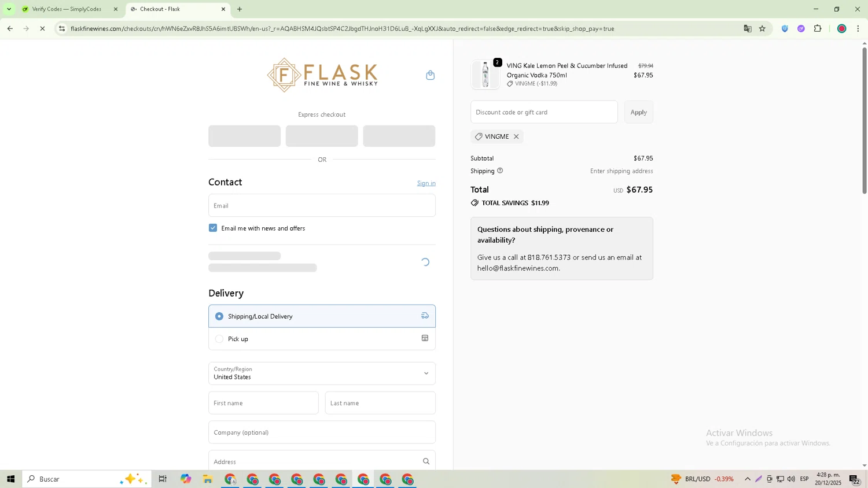The width and height of the screenshot is (868, 488).
Task: Click the shipping info help icon
Action: (x=500, y=171)
